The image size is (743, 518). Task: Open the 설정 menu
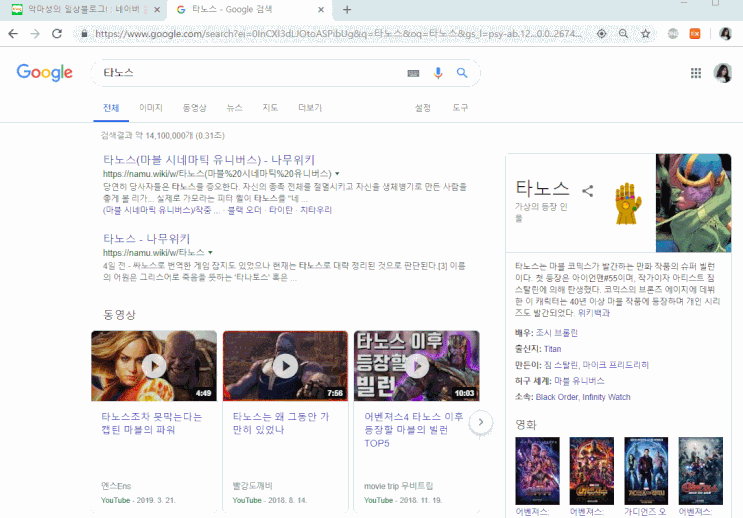(x=423, y=108)
